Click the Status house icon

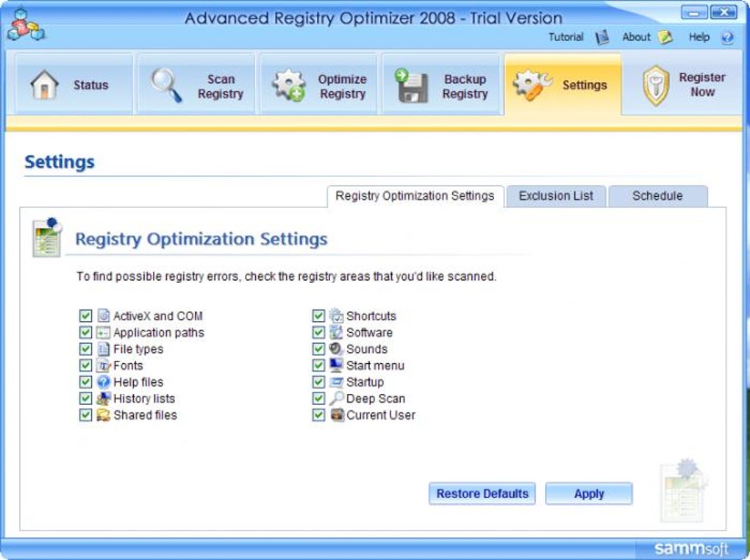tap(44, 85)
